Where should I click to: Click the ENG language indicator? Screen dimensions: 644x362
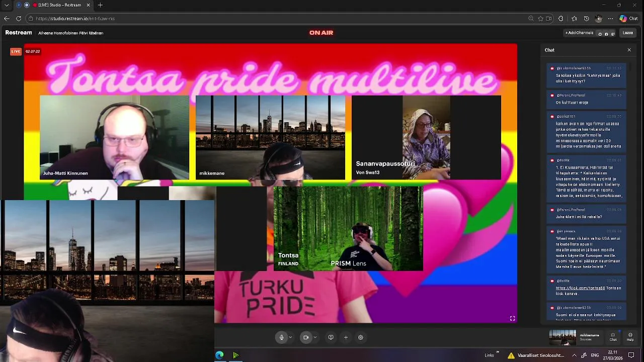pyautogui.click(x=595, y=355)
